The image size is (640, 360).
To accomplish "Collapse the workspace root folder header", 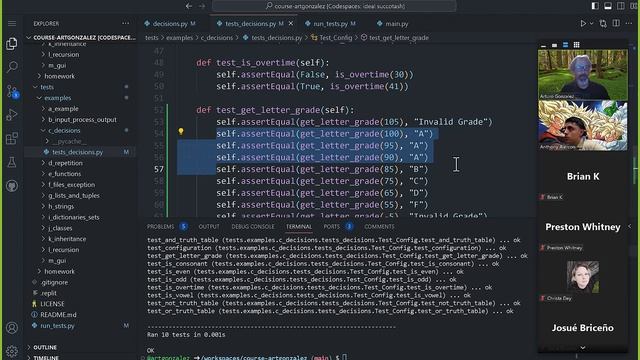I will pyautogui.click(x=81, y=37).
